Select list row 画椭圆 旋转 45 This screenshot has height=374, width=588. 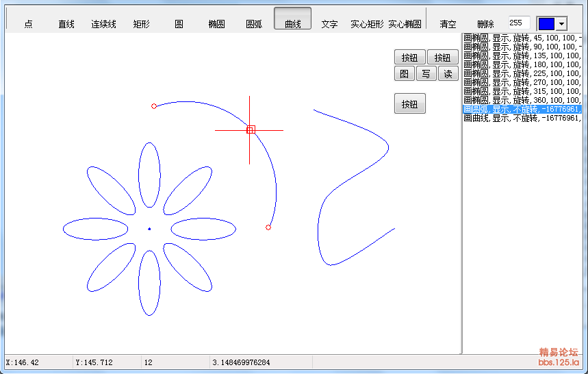522,38
